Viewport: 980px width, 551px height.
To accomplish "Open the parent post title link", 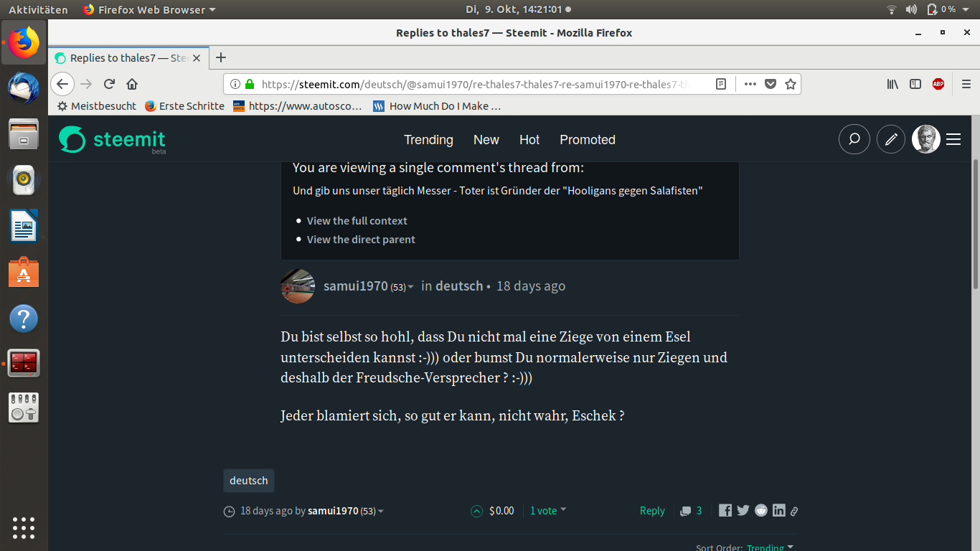I will 497,191.
